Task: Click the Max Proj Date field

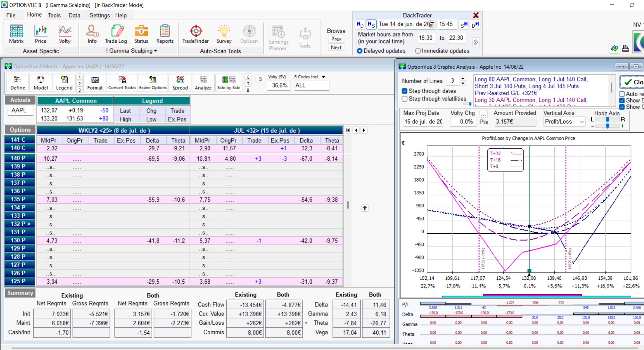Action: click(x=423, y=122)
